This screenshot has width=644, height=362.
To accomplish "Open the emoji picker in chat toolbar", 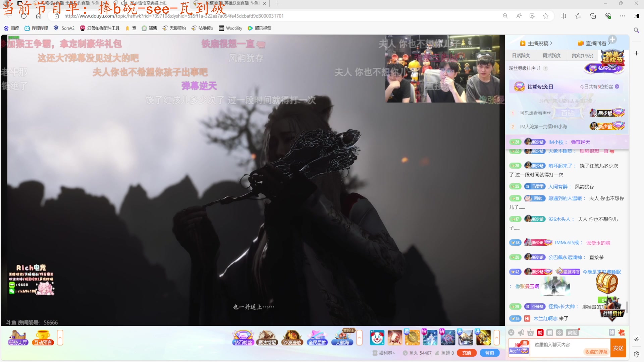I will coord(512,333).
